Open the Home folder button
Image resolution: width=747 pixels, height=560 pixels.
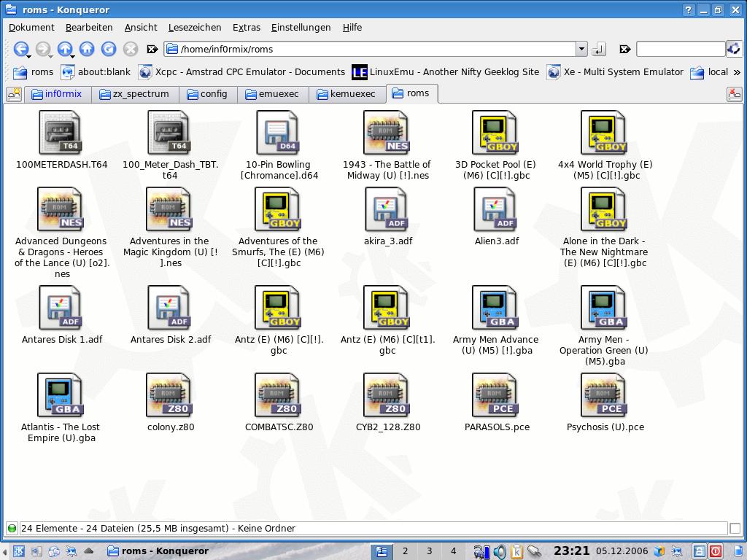click(x=87, y=49)
